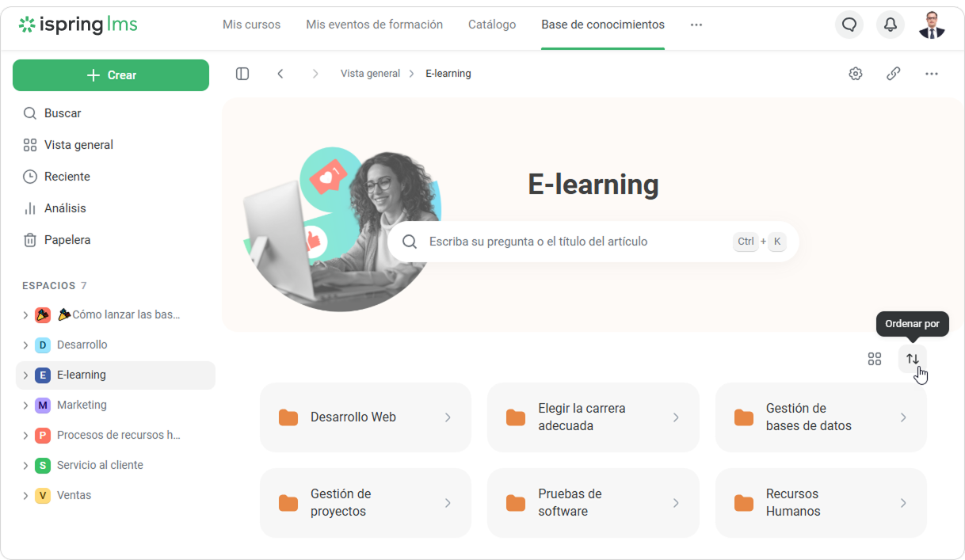Expand the Marketing space tree

click(25, 406)
